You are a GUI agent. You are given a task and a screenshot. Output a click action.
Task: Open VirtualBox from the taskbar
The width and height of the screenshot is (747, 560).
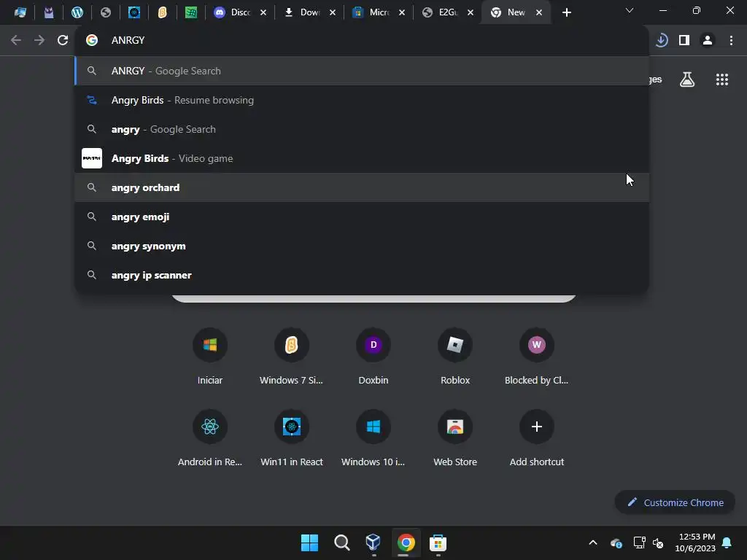pyautogui.click(x=373, y=542)
